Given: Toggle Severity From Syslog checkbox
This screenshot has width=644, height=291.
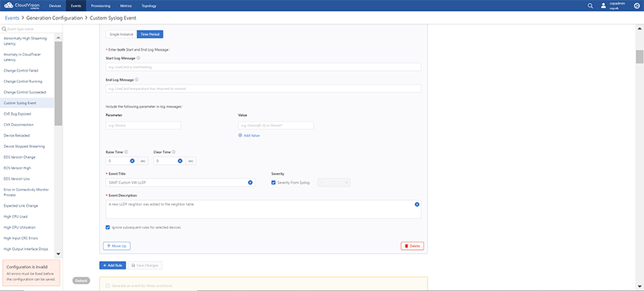Looking at the screenshot, I should click(274, 183).
